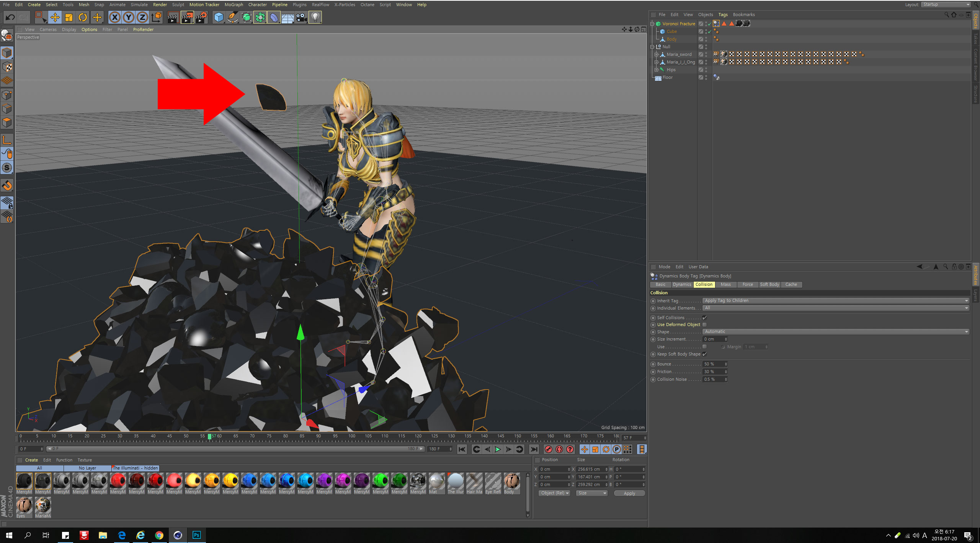Open the Simulate menu
This screenshot has width=980, height=543.
[x=139, y=5]
